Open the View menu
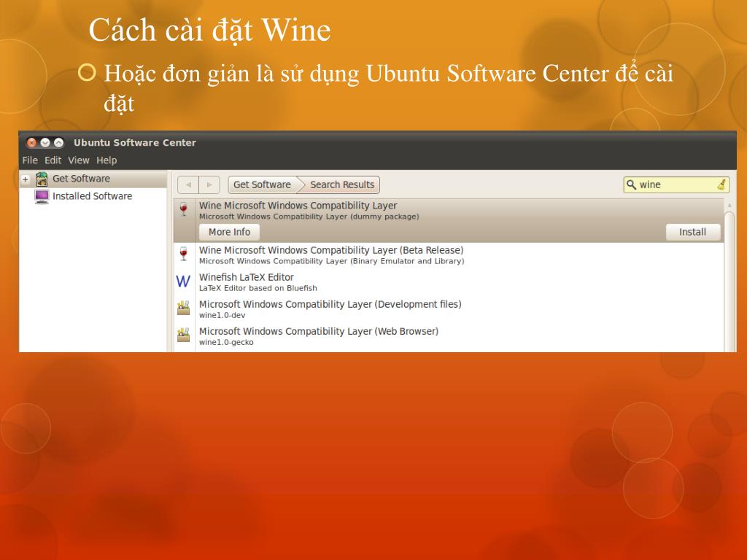 (79, 160)
